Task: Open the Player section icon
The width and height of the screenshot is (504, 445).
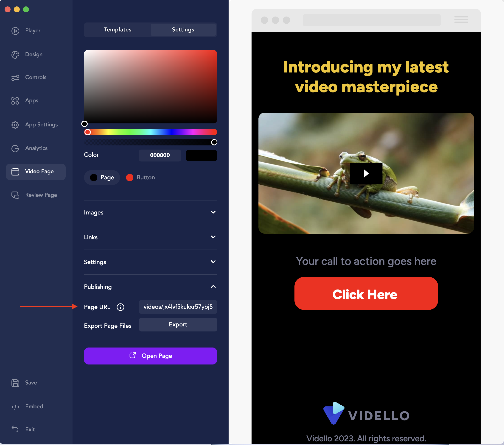Action: click(15, 31)
